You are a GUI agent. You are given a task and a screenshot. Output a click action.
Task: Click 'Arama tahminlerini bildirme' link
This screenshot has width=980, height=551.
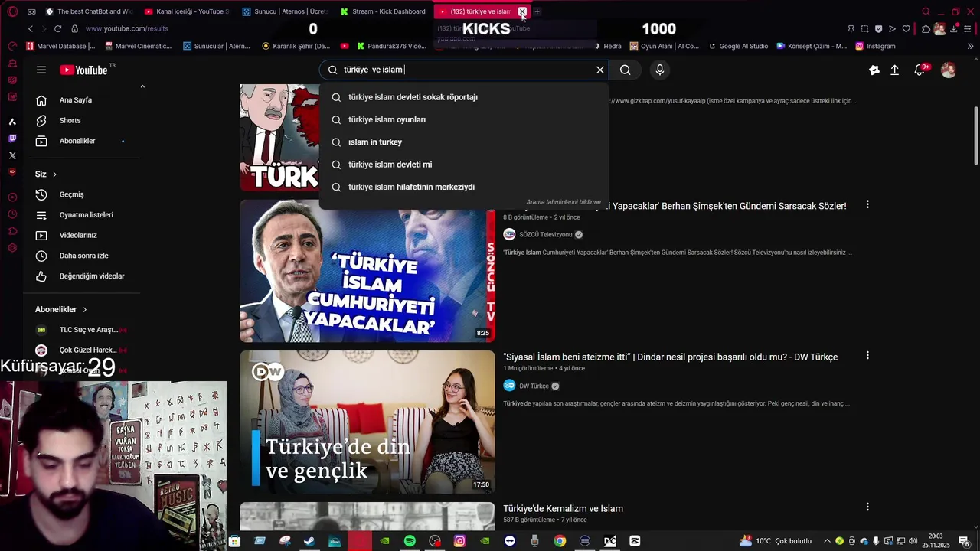pos(563,202)
